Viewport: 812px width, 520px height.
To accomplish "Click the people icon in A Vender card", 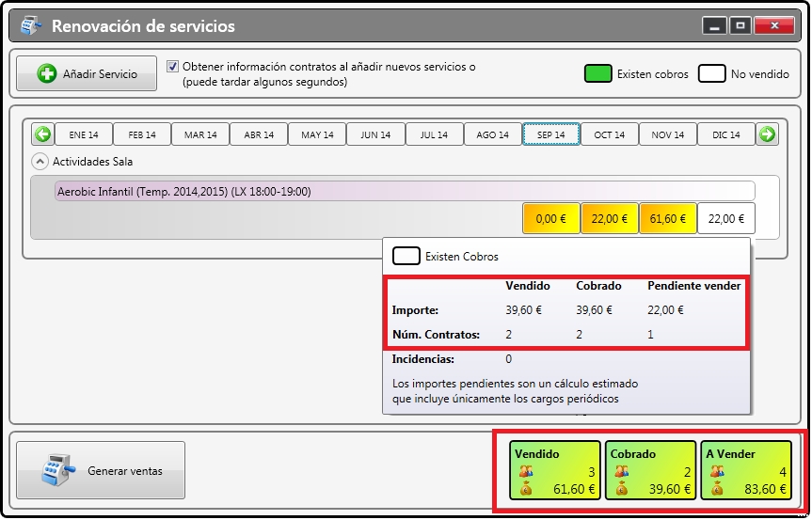I will pos(717,471).
